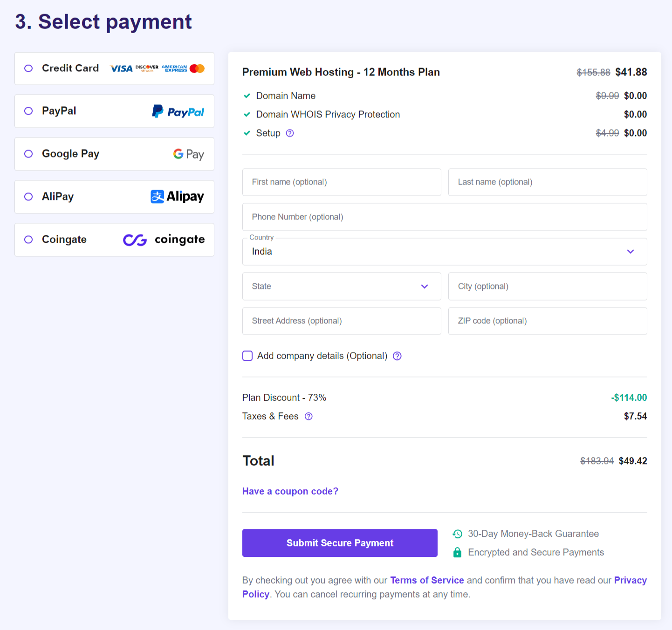Select the Credit Card payment radio button

[28, 68]
